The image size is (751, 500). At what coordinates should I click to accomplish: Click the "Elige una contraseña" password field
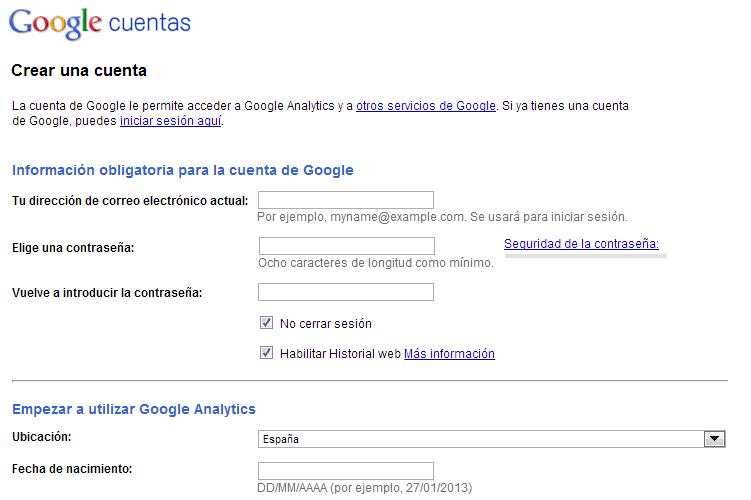coord(346,246)
